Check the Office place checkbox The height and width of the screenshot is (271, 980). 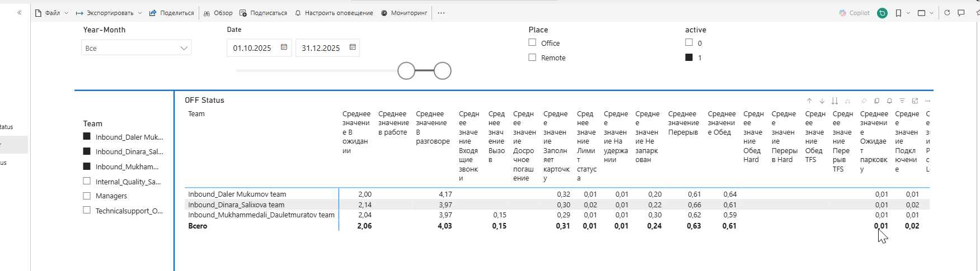pyautogui.click(x=532, y=42)
